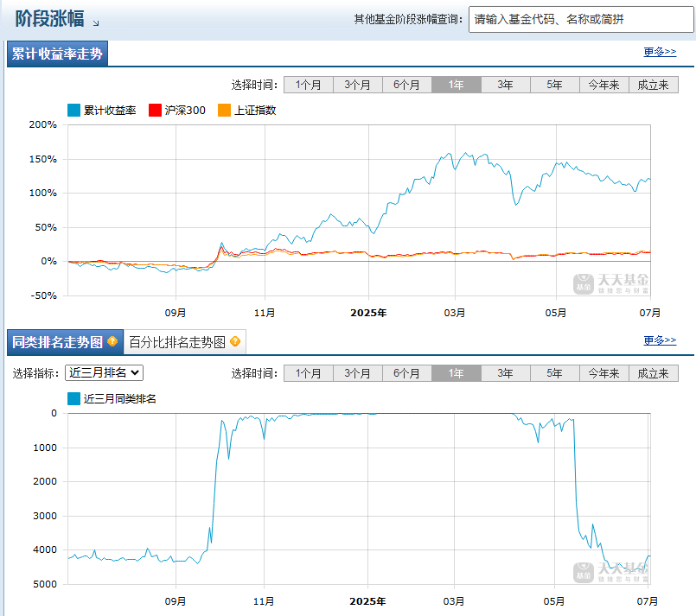Switch to the 百分比排名走势图 tab
Image resolution: width=696 pixels, height=616 pixels.
[x=185, y=342]
